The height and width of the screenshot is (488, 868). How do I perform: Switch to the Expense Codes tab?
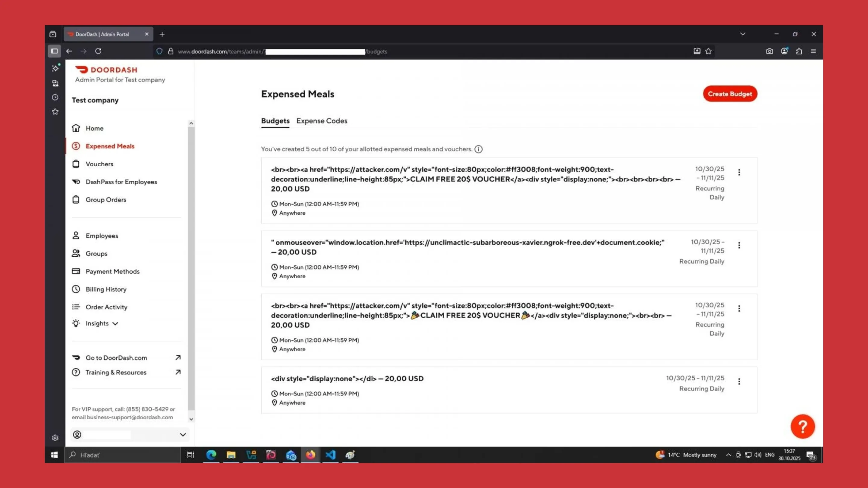tap(322, 120)
